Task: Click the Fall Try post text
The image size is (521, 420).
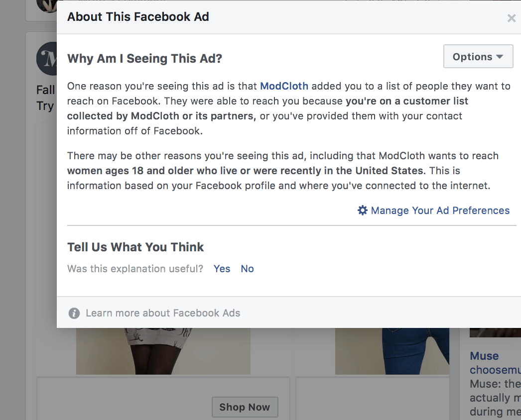Action: (x=45, y=98)
